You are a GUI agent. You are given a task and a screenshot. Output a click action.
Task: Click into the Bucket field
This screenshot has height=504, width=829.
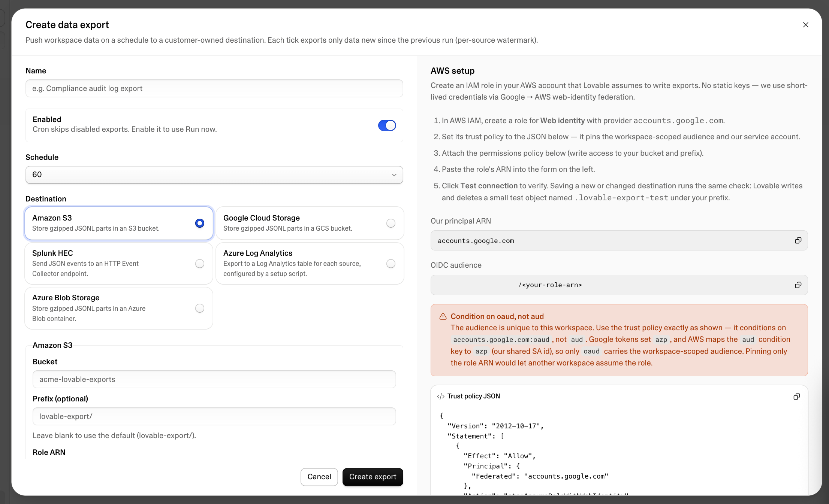click(214, 379)
